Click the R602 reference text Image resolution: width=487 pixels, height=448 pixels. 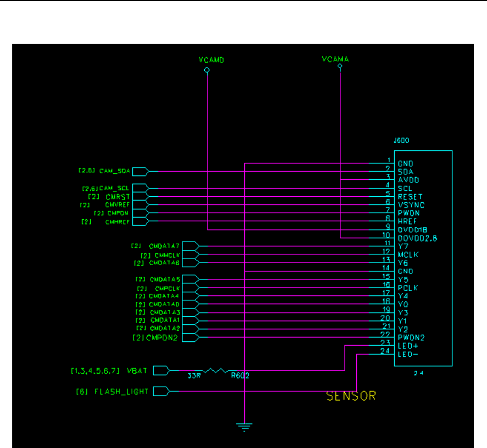[x=240, y=375]
